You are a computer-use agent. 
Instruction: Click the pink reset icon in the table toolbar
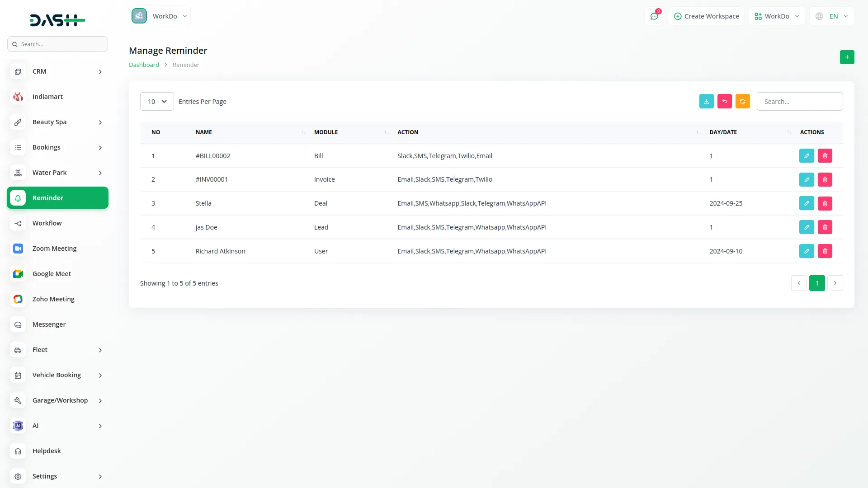pyautogui.click(x=724, y=102)
